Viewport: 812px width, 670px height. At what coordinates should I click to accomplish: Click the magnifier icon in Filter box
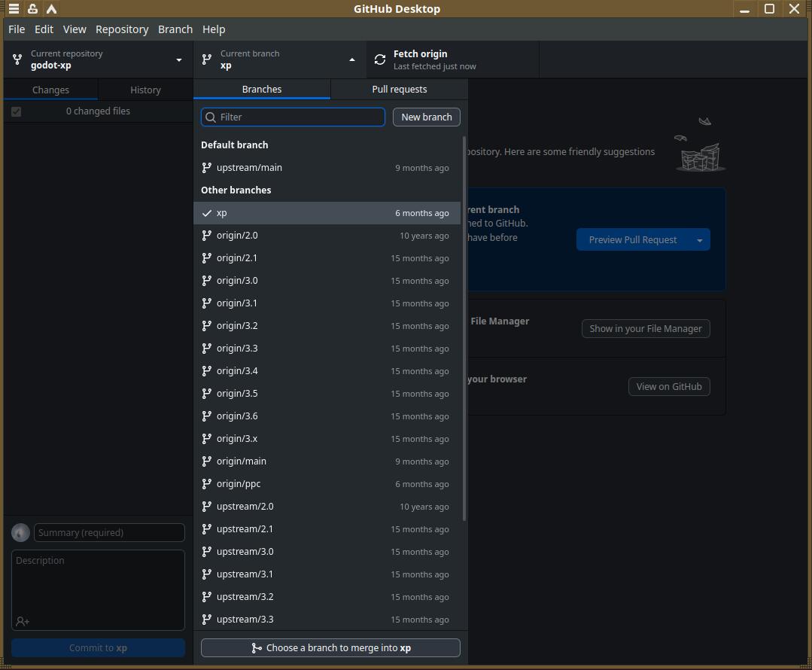211,117
